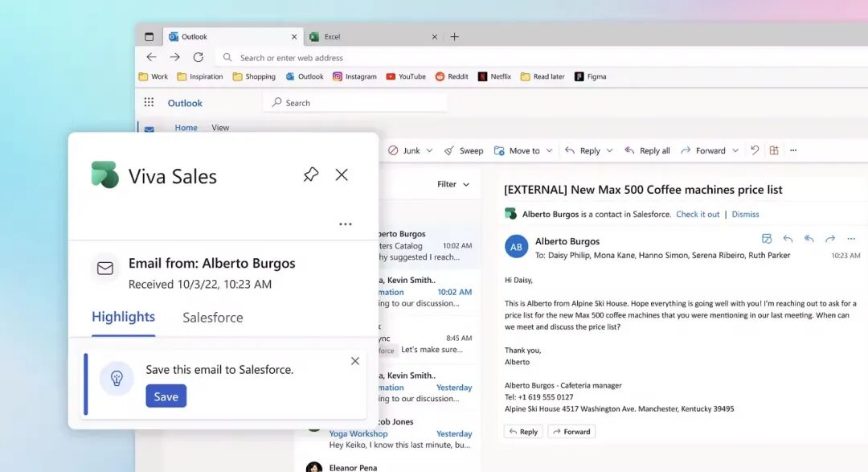Open a new browser tab
868x472 pixels.
point(454,36)
